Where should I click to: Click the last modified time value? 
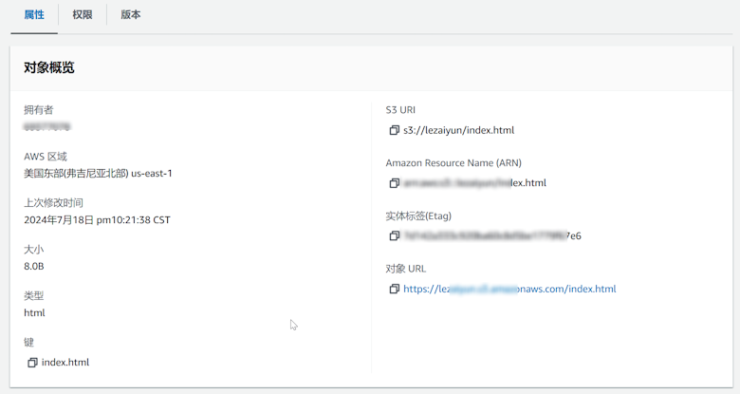97,220
